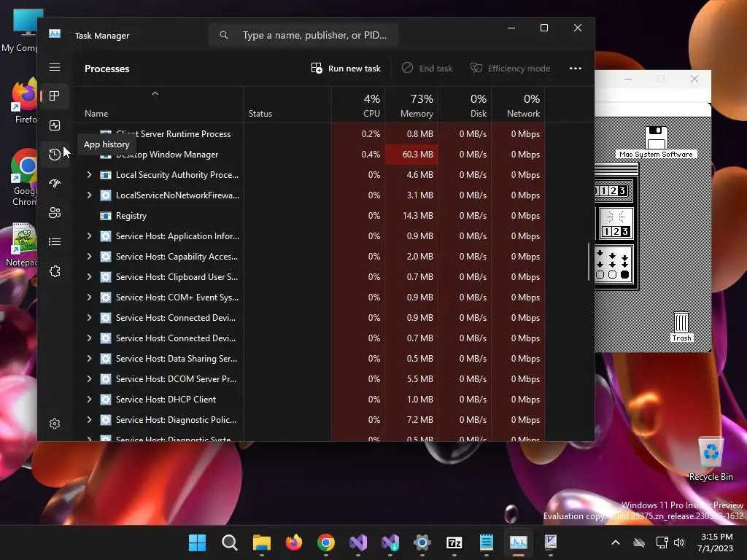Viewport: 747px width, 560px height.
Task: Open the Performance page icon in sidebar
Action: coord(55,125)
